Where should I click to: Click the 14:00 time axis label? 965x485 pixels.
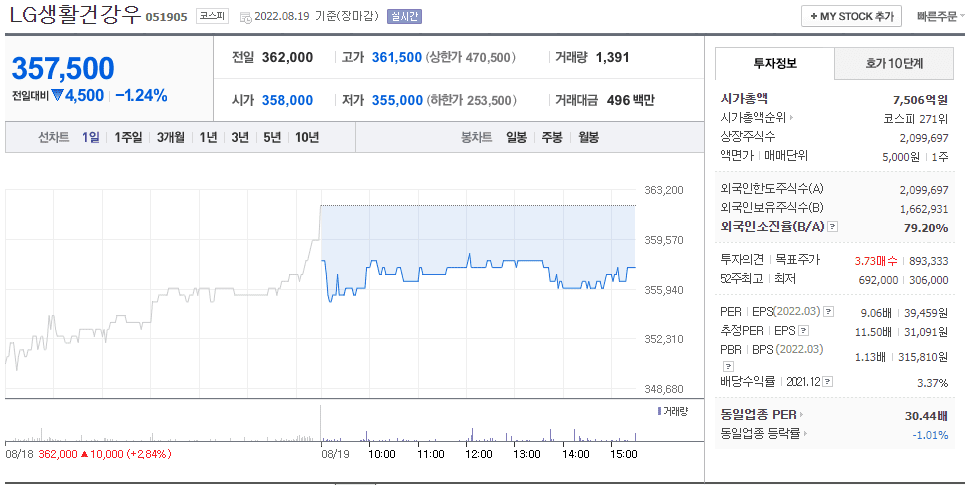click(x=575, y=454)
